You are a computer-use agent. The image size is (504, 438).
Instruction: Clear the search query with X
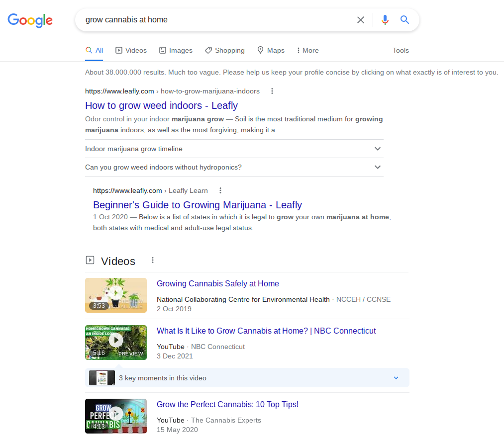coord(361,20)
